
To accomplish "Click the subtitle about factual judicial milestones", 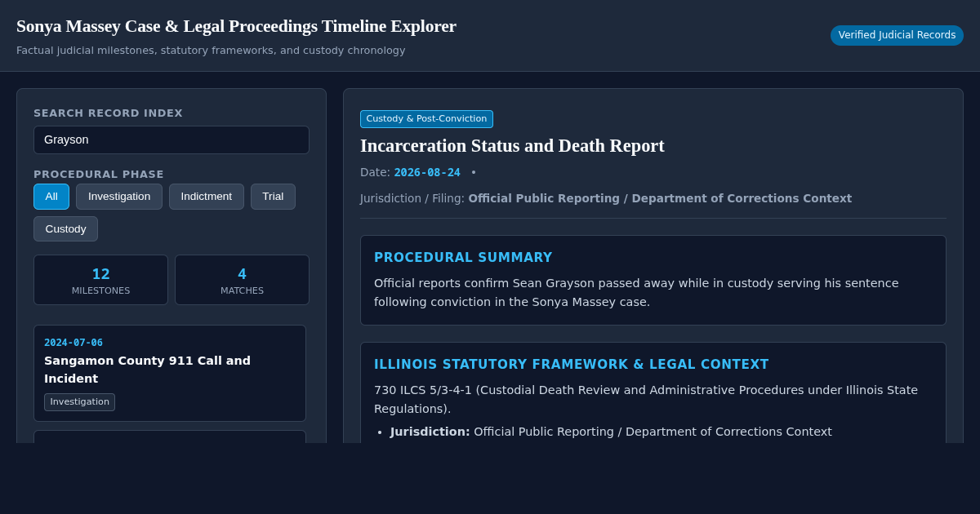I will coord(211,51).
